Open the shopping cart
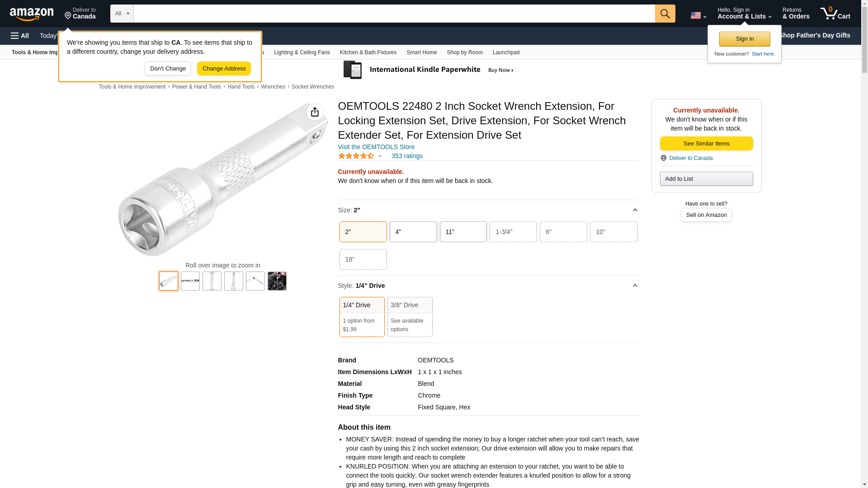 tap(835, 14)
